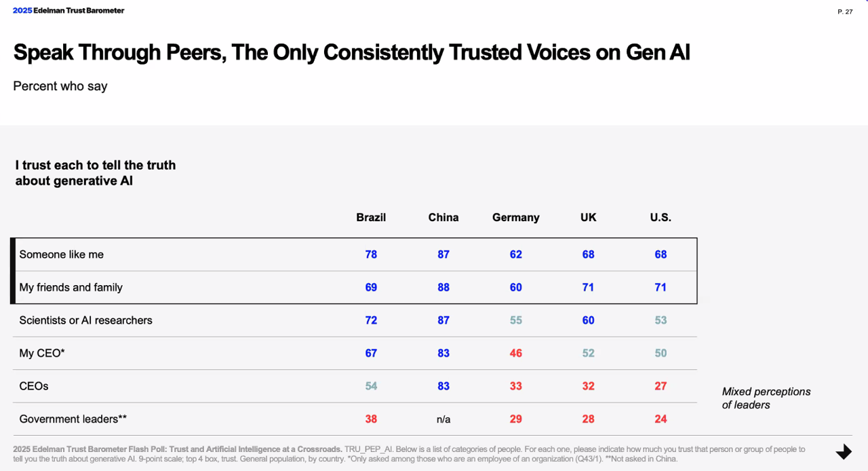Click the slide title about trusted voices

pos(351,53)
